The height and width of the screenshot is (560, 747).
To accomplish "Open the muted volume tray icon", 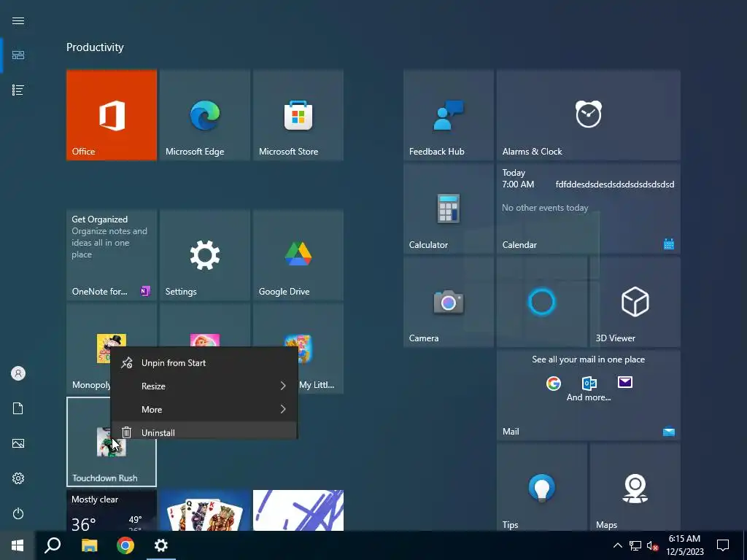I will 653,545.
